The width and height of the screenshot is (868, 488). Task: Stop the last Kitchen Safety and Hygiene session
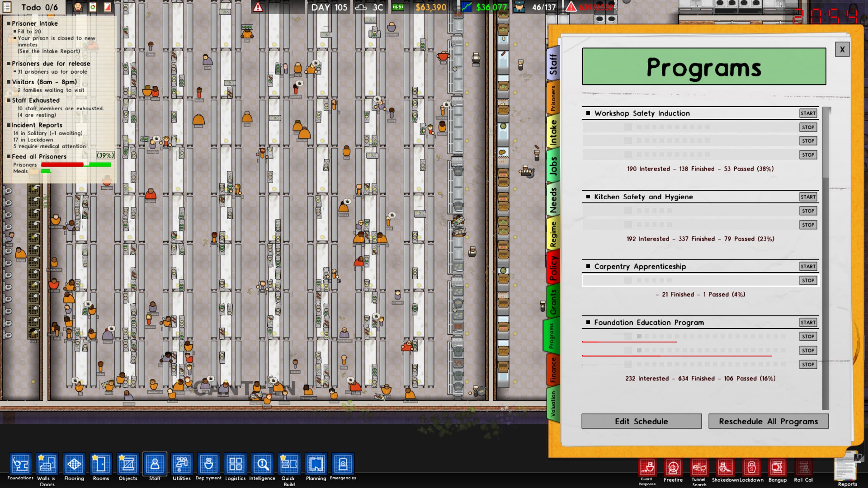[x=808, y=225]
